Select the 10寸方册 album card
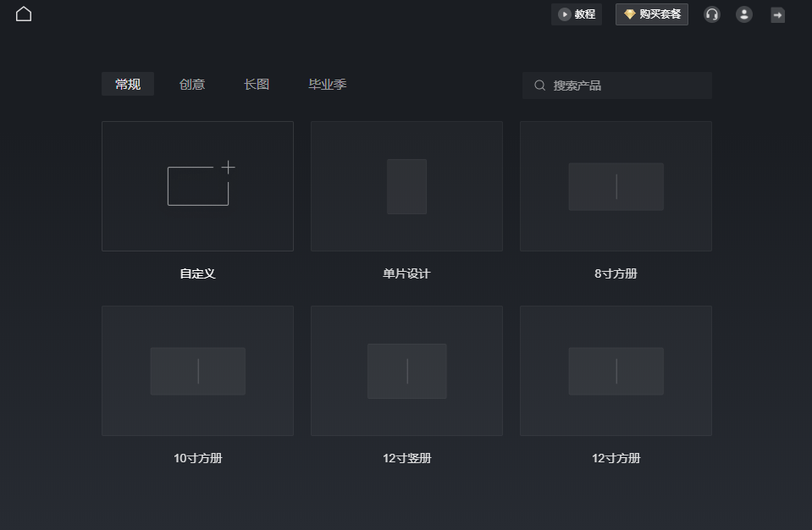Screen dimensions: 812x530 click(x=198, y=371)
